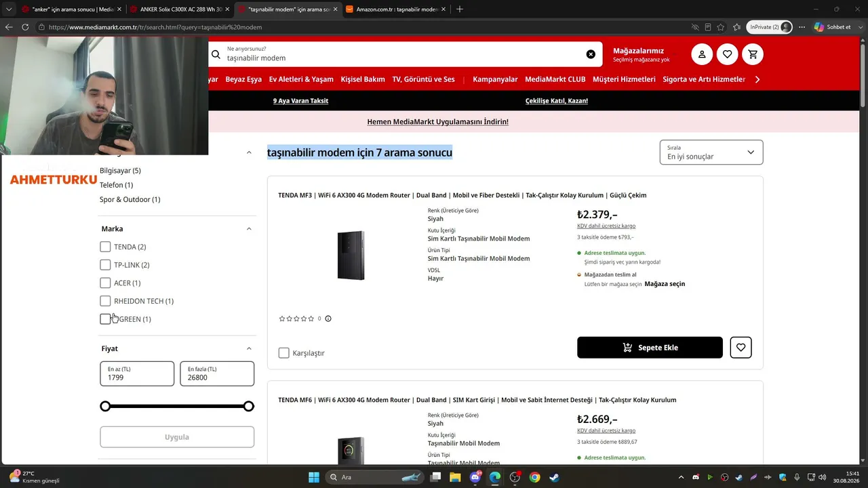Add TENDA MF3 to favorites with heart icon
This screenshot has height=488, width=868.
pos(741,348)
